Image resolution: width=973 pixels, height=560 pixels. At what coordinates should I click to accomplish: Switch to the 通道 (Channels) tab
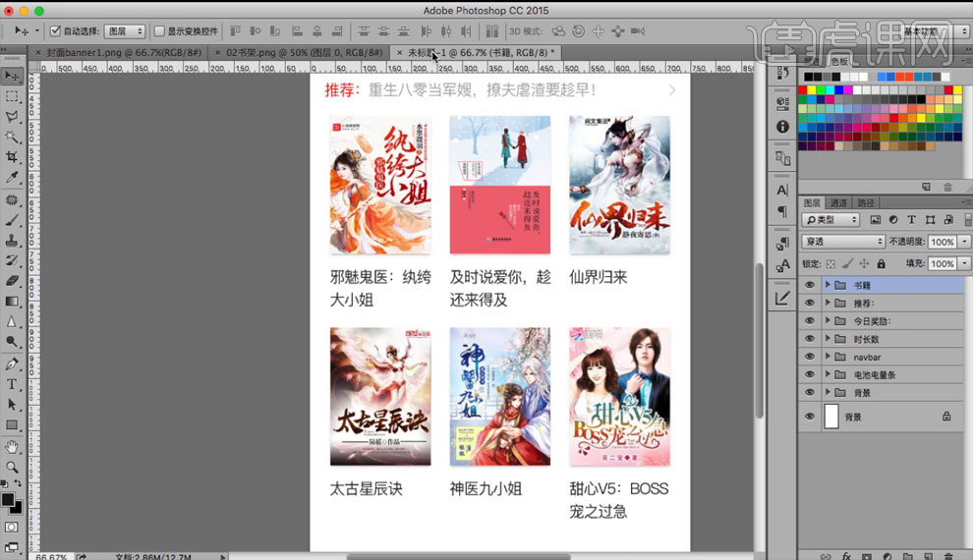pyautogui.click(x=838, y=202)
